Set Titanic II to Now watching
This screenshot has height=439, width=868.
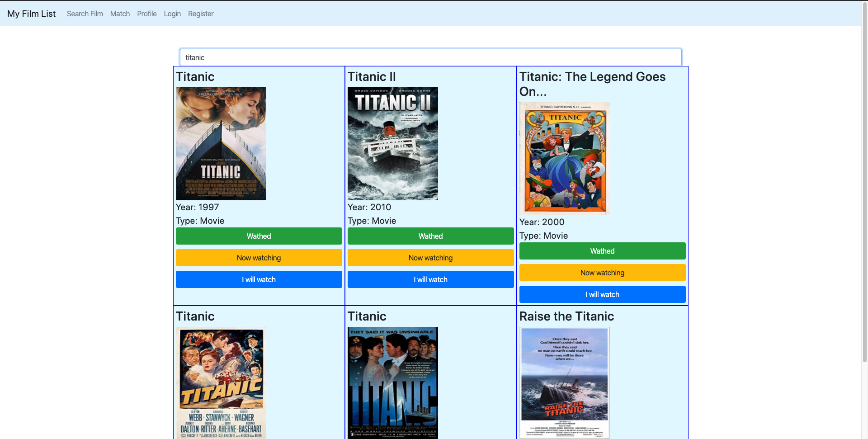430,258
